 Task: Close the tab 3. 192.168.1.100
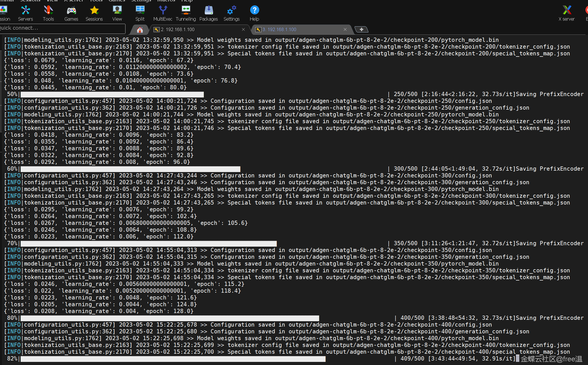click(x=345, y=30)
